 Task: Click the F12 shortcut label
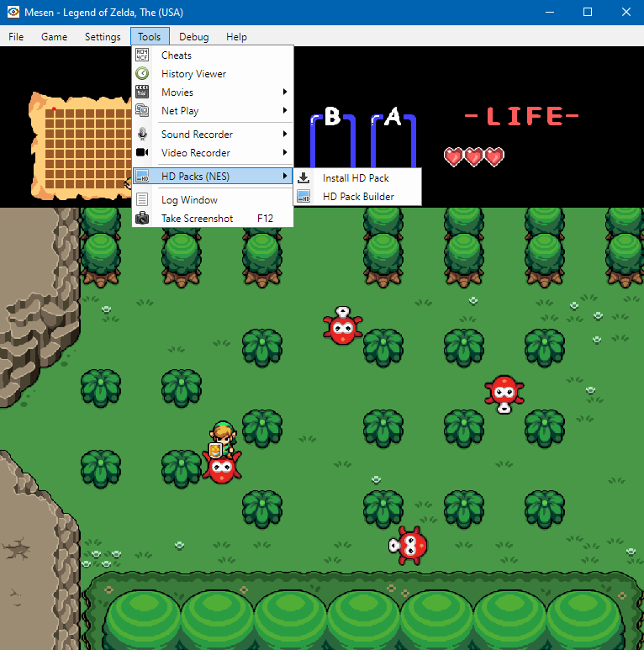coord(265,218)
